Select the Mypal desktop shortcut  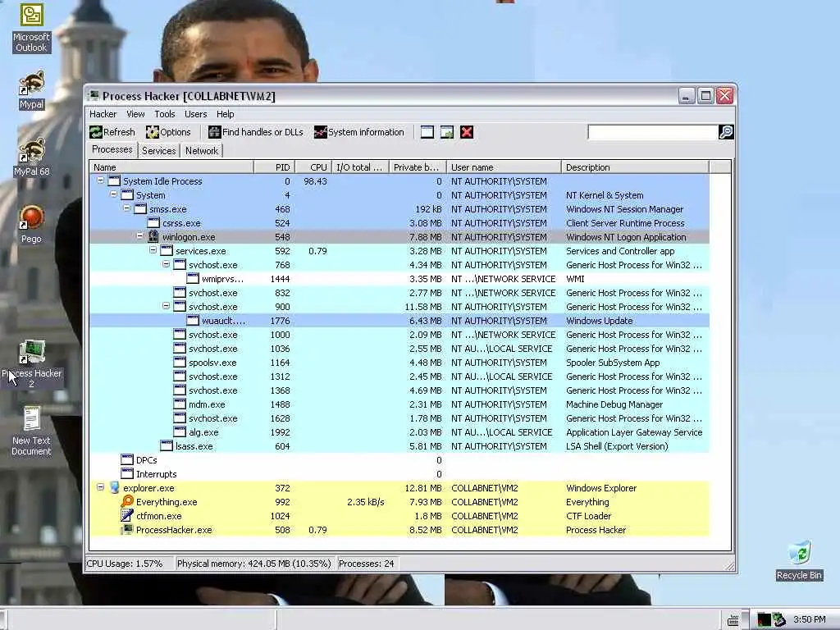tap(32, 89)
